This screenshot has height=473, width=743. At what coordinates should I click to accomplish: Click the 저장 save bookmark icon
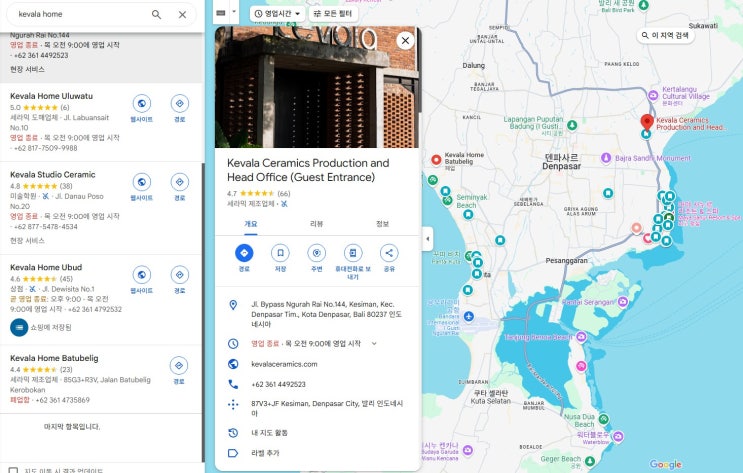(x=280, y=253)
